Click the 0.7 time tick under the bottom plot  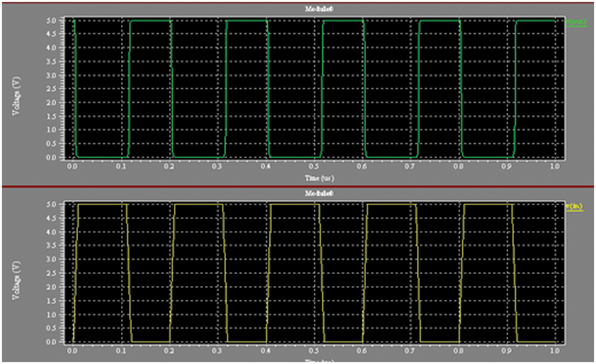click(410, 351)
